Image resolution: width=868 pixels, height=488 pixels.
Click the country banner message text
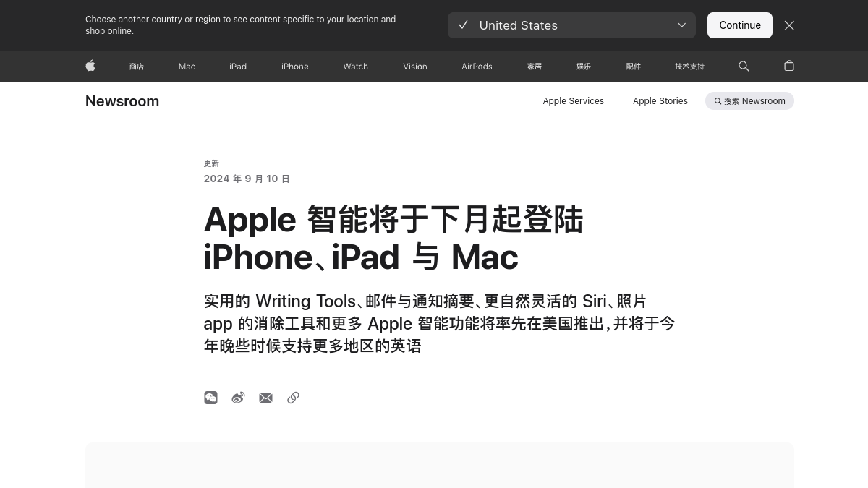tap(241, 25)
